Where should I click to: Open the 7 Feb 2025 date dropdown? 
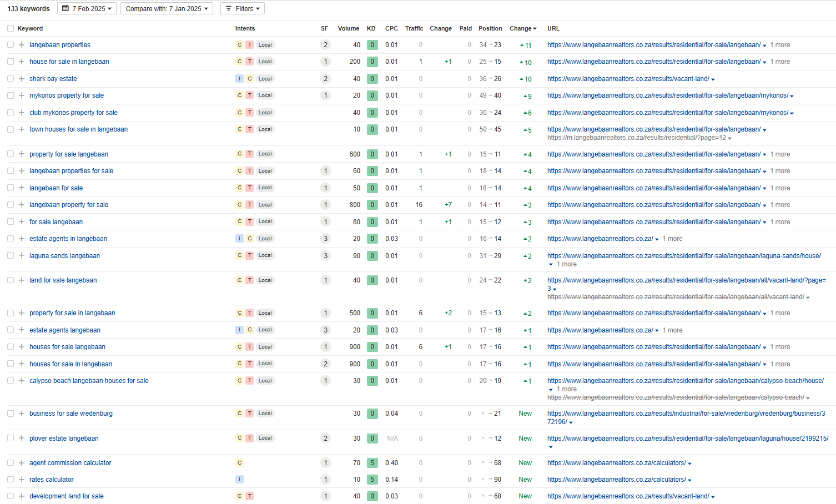coord(87,8)
